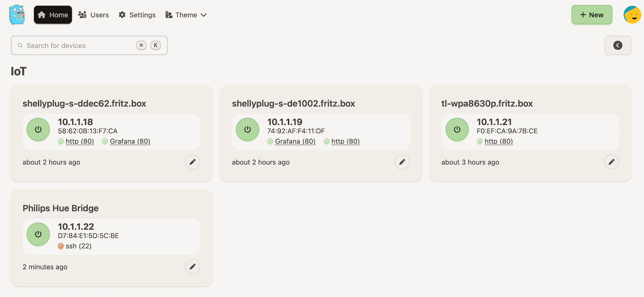
Task: Click the Philips Hue Bridge edit pencil
Action: (192, 267)
